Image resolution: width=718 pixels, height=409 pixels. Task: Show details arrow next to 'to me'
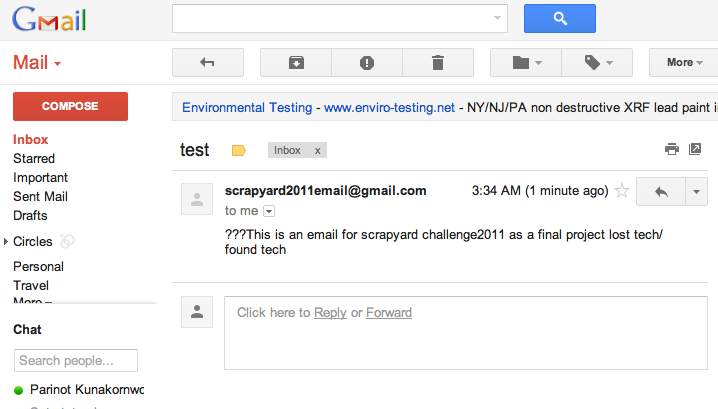pyautogui.click(x=269, y=211)
